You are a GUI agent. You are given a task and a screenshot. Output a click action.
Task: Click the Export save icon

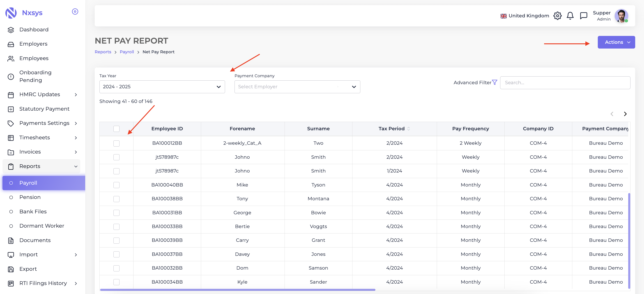click(x=11, y=269)
